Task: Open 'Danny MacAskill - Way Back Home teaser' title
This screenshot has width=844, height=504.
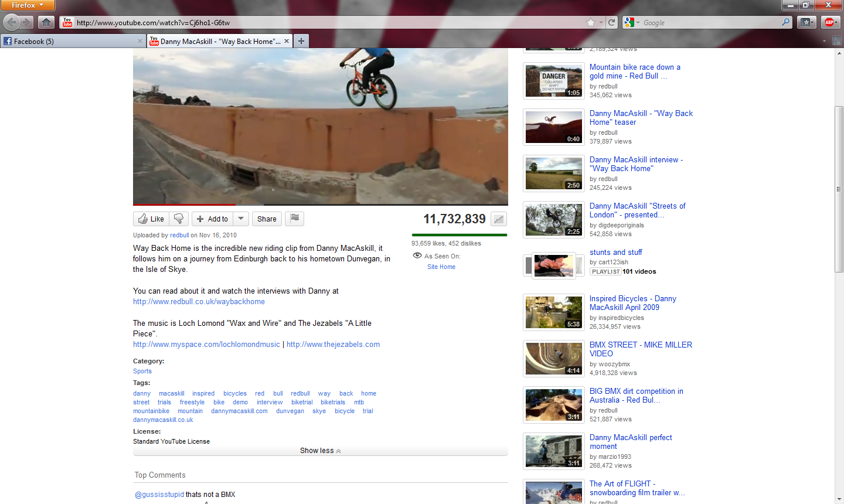Action: click(641, 118)
